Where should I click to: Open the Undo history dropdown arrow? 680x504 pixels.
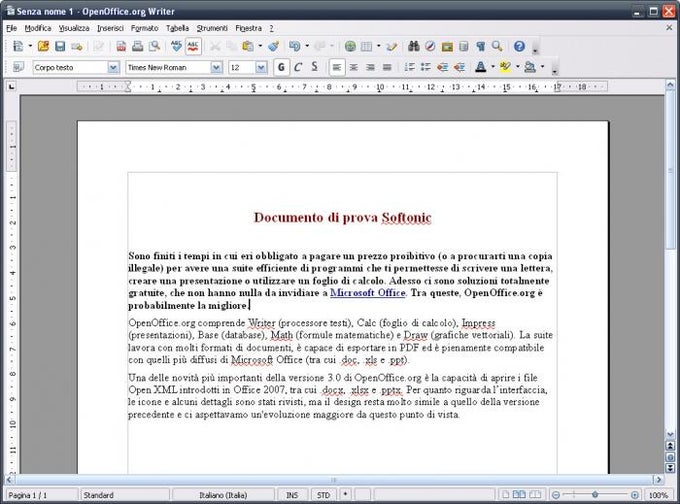(x=307, y=46)
